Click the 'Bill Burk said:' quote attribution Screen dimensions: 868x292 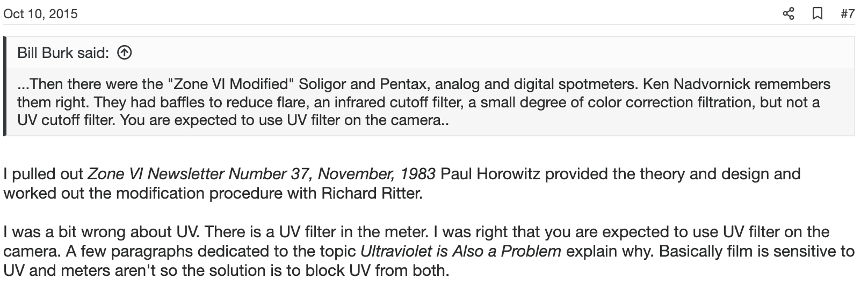pos(63,53)
